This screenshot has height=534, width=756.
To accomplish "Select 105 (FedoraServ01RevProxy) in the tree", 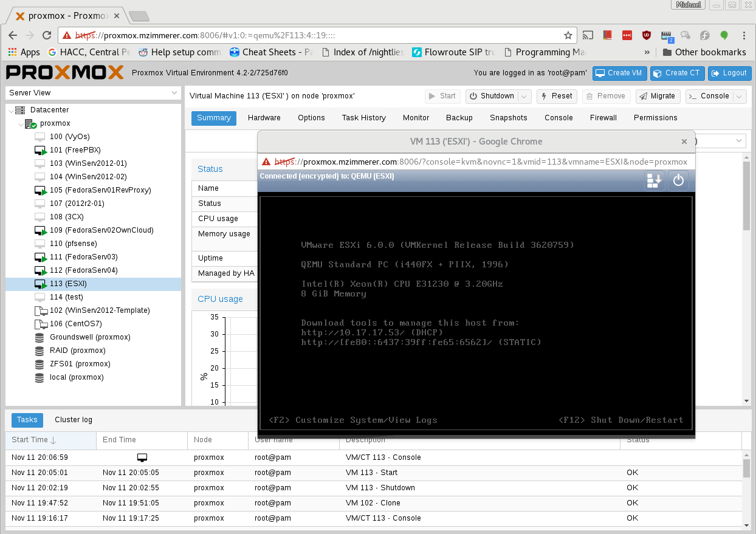I will [93, 190].
